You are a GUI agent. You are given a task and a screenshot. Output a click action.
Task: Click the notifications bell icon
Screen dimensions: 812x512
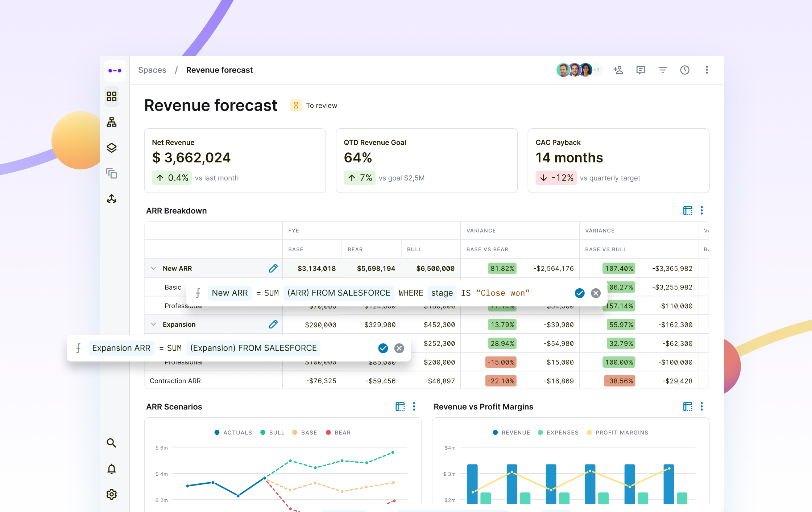coord(112,469)
